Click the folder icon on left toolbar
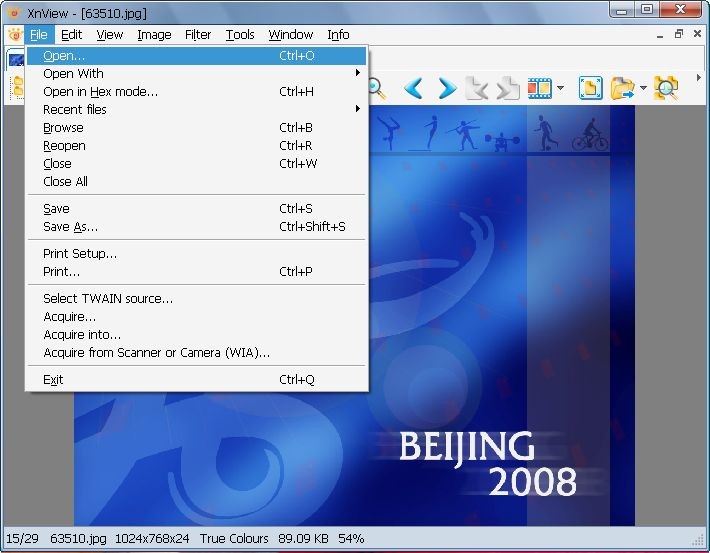Screen dimensions: 710x553 click(x=18, y=87)
